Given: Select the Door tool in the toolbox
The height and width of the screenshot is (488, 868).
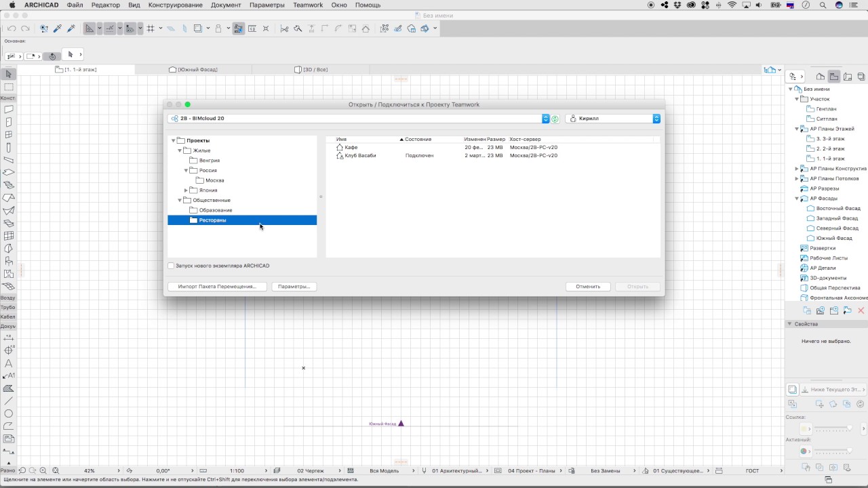Looking at the screenshot, I should [x=9, y=122].
